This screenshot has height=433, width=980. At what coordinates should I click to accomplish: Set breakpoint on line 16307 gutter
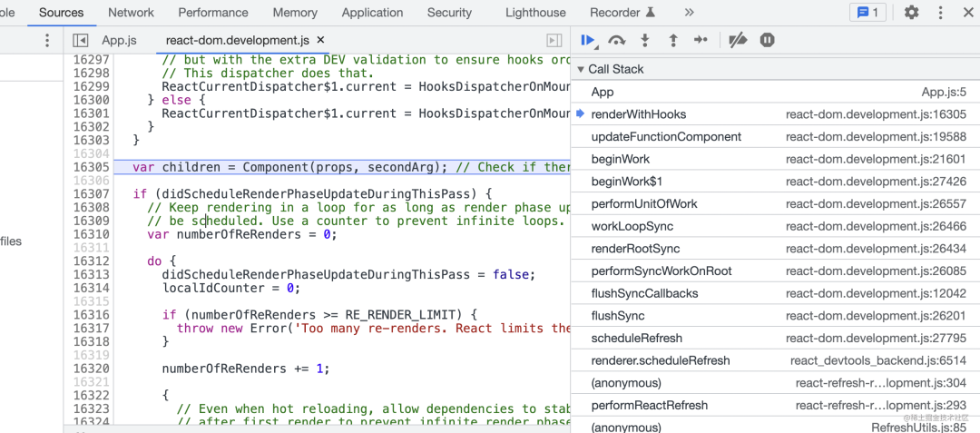point(91,193)
